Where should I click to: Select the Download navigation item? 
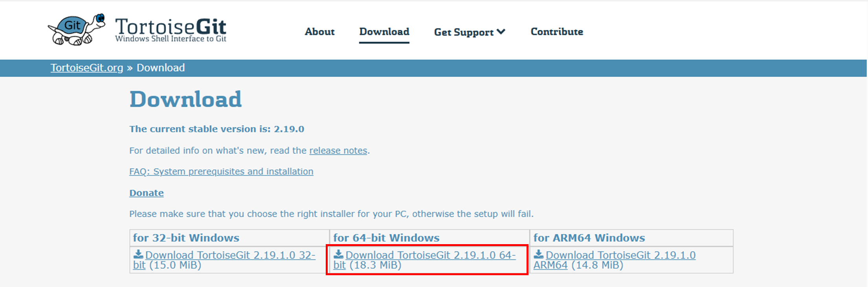(x=384, y=31)
